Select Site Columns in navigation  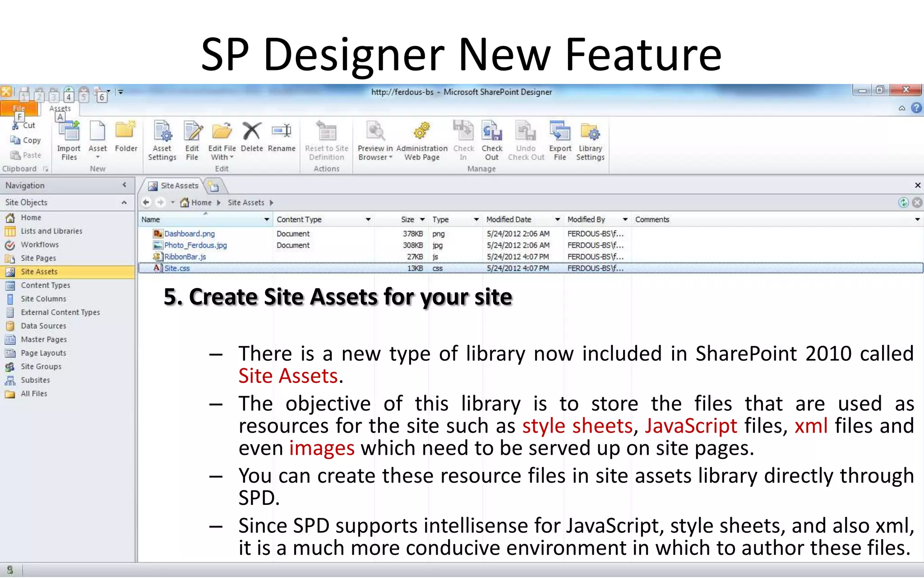43,299
